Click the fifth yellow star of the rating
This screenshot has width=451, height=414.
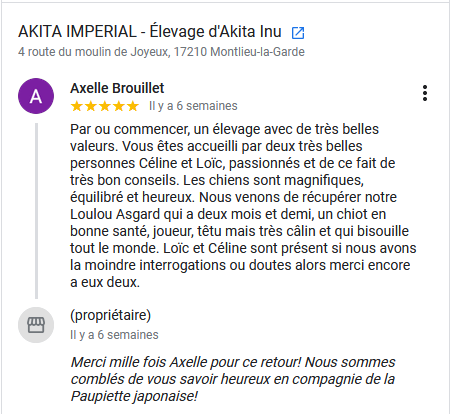click(x=133, y=106)
